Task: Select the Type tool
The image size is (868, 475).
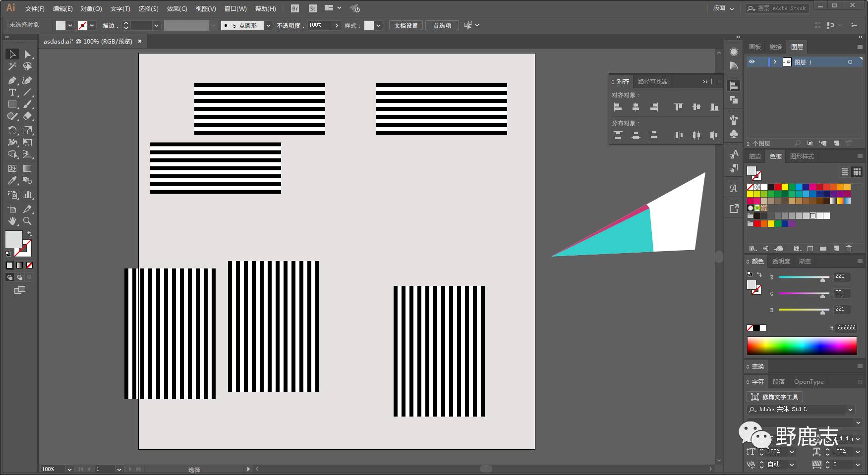Action: [12, 93]
